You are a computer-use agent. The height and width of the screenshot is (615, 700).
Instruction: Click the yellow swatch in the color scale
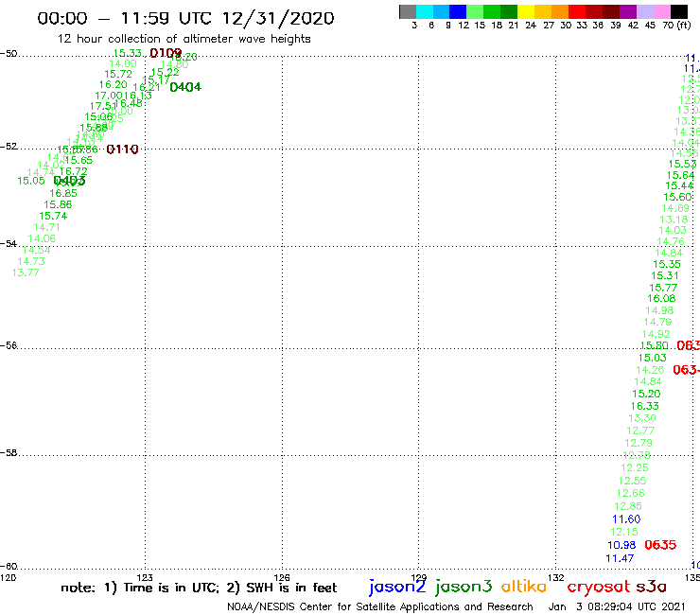pyautogui.click(x=526, y=11)
